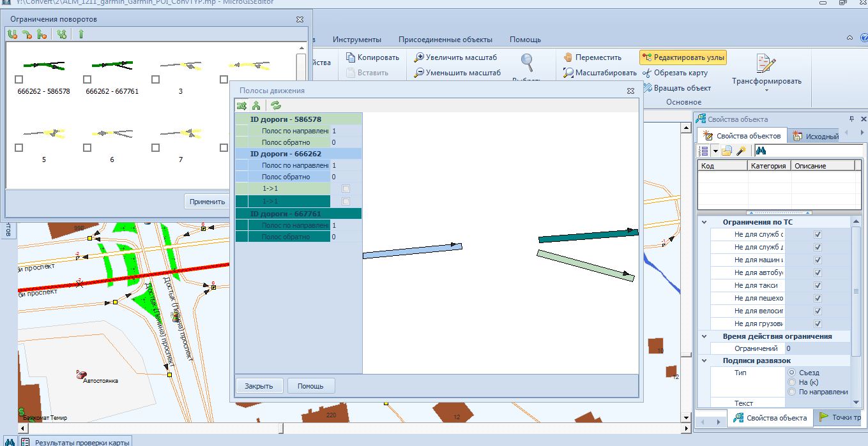
Task: Click the Применить button
Action: 207,202
